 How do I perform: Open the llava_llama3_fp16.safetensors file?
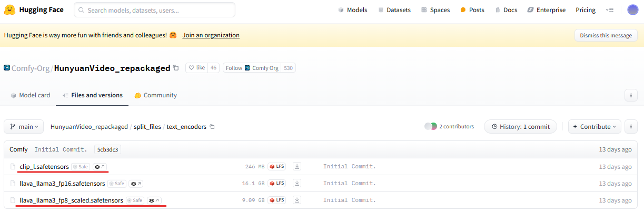pos(63,184)
